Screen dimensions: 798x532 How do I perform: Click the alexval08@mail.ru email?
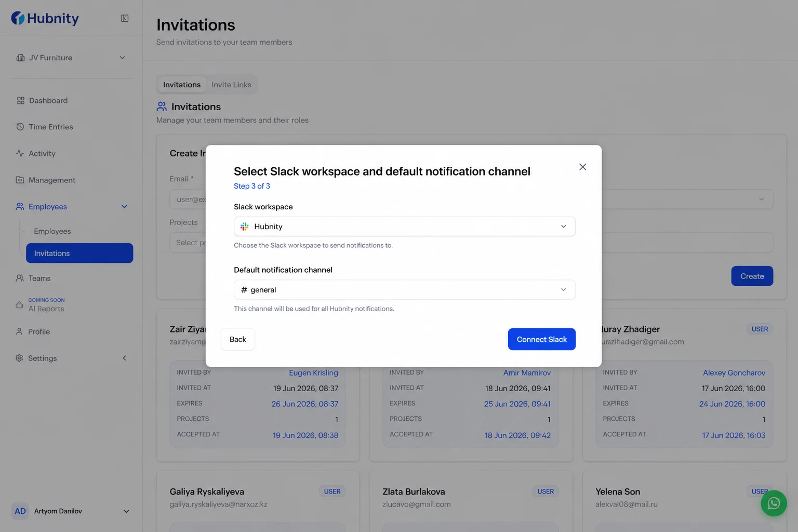tap(627, 504)
